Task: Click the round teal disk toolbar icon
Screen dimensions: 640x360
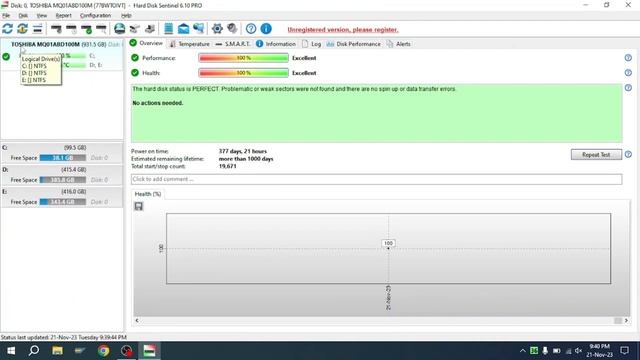Action: point(120,29)
